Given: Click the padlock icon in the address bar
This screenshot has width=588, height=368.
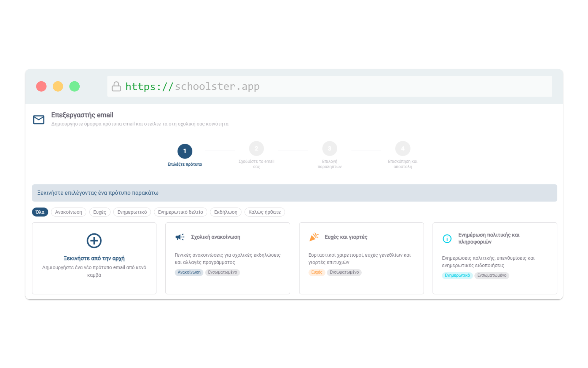Looking at the screenshot, I should [x=116, y=86].
